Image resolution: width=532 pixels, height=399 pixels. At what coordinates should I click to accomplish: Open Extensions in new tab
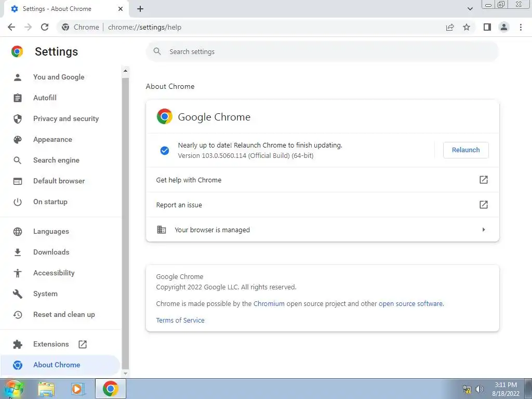(51, 344)
